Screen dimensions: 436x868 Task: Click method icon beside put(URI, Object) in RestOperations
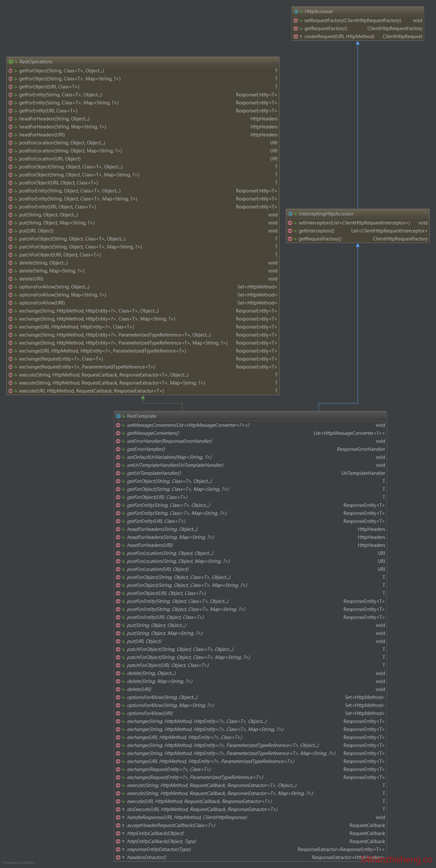pyautogui.click(x=10, y=231)
